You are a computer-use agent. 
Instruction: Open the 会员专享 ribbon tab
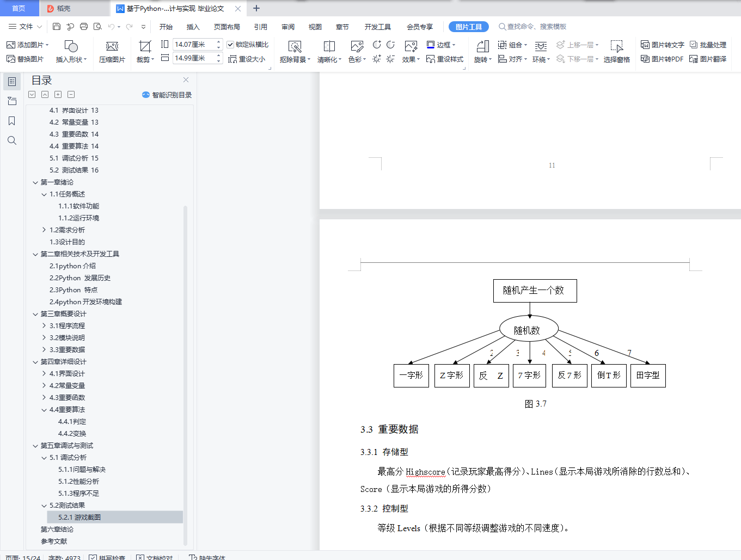pyautogui.click(x=420, y=27)
